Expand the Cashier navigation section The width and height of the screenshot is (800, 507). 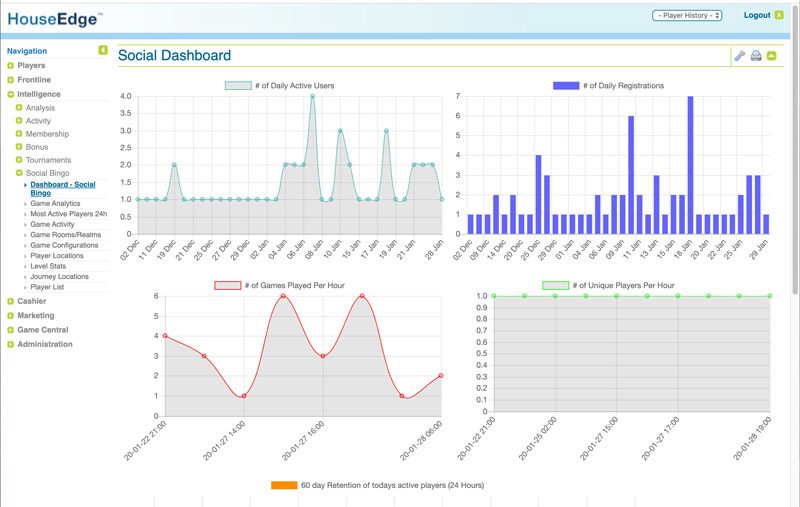pos(10,301)
